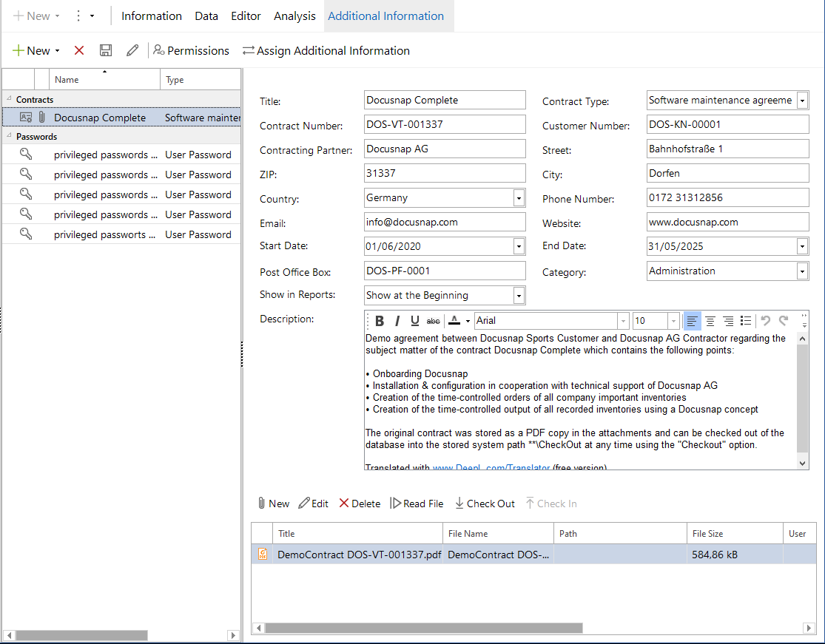Open the Category dropdown

click(802, 271)
